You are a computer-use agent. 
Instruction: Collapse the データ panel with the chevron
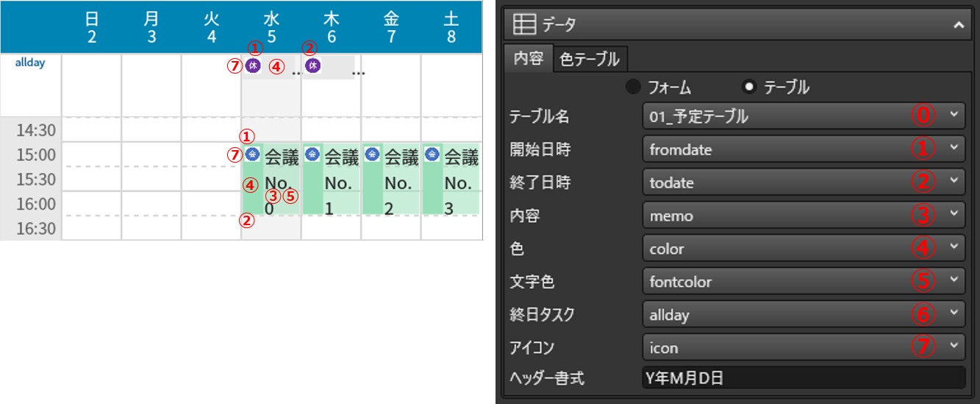(x=958, y=25)
